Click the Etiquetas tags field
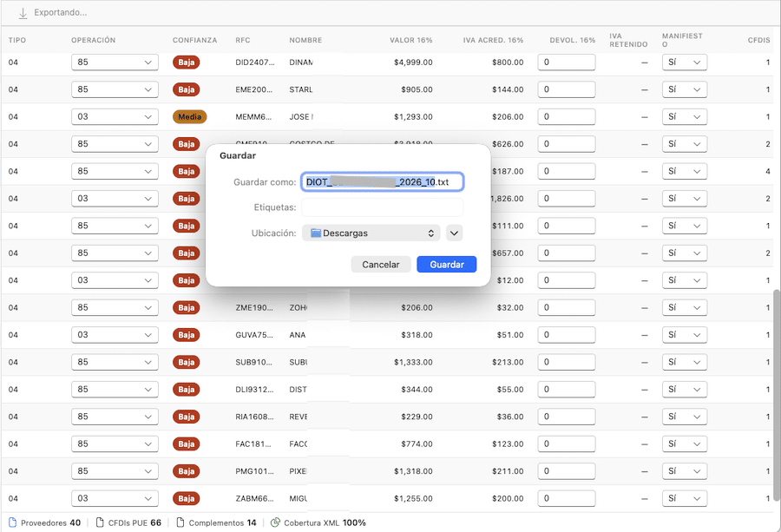This screenshot has height=532, width=781. [x=383, y=207]
